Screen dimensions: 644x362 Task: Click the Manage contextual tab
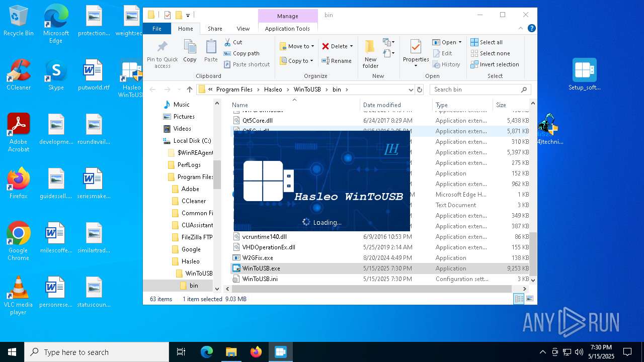288,16
